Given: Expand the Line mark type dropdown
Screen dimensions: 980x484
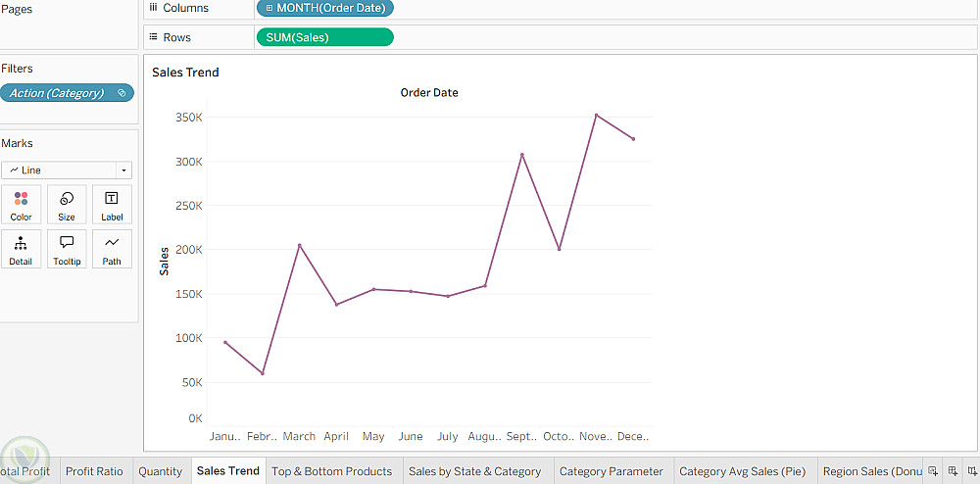Looking at the screenshot, I should coord(123,170).
